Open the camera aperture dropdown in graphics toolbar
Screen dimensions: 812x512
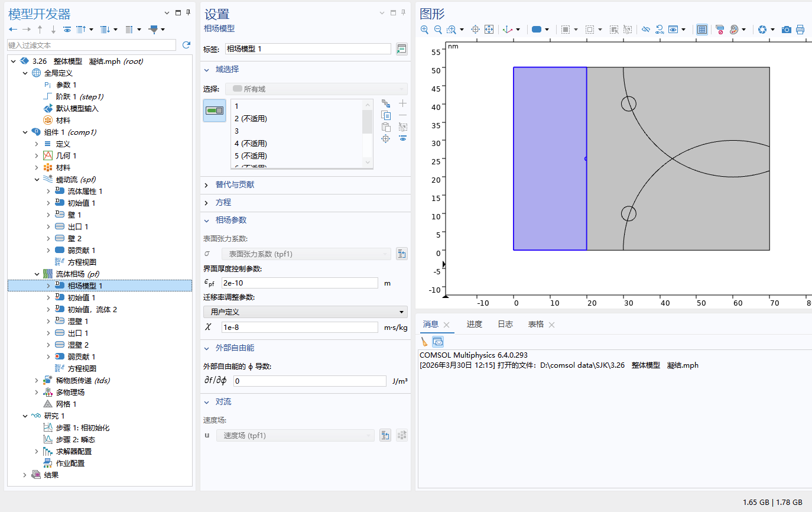772,29
